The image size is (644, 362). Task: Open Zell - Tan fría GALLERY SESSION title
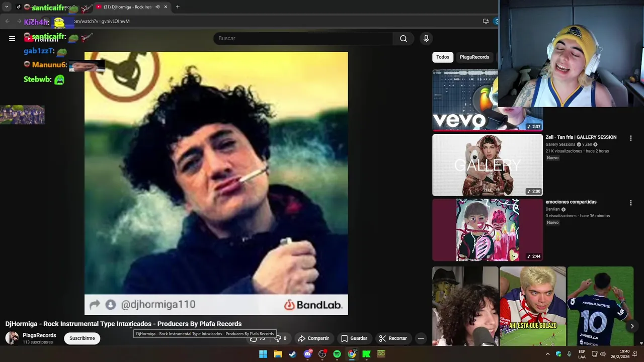[581, 137]
